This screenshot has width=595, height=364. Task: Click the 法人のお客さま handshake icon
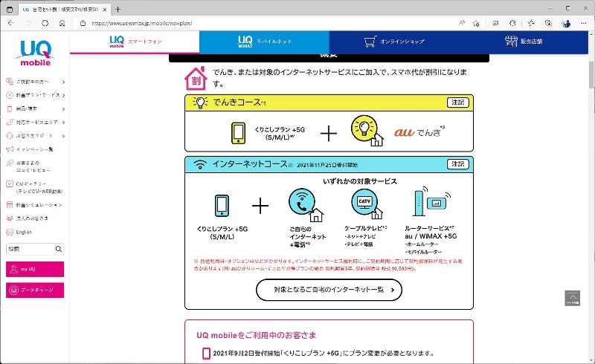10,218
